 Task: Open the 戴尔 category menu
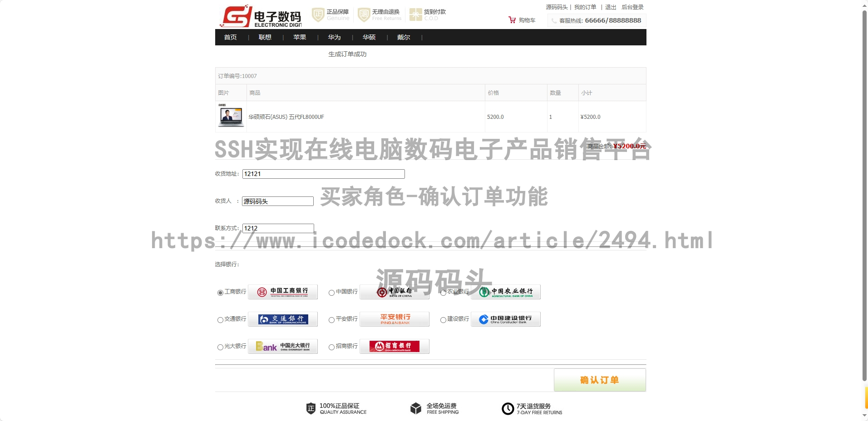[x=404, y=37]
